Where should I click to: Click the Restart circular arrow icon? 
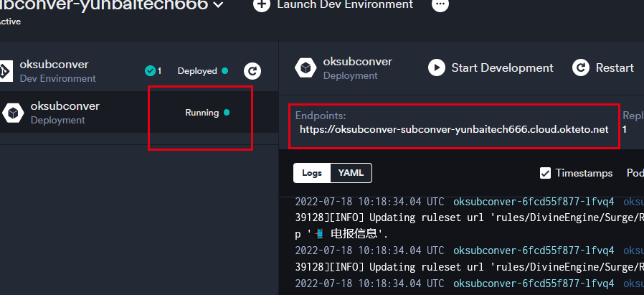pyautogui.click(x=581, y=67)
